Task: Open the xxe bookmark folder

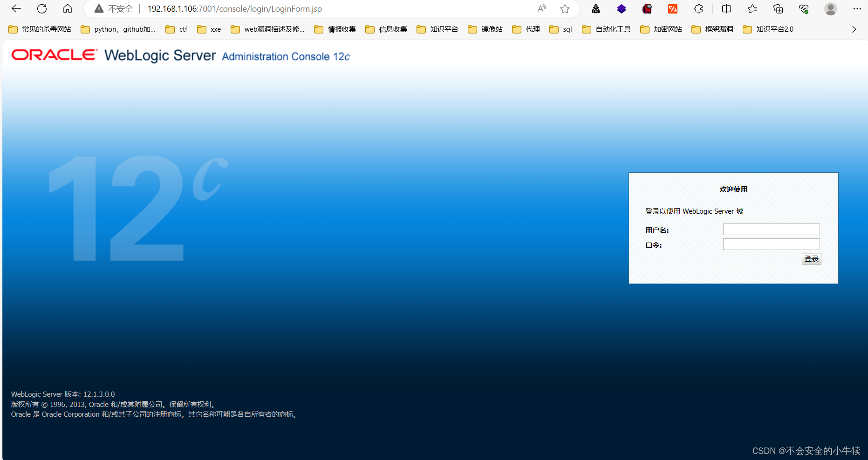Action: pyautogui.click(x=209, y=29)
